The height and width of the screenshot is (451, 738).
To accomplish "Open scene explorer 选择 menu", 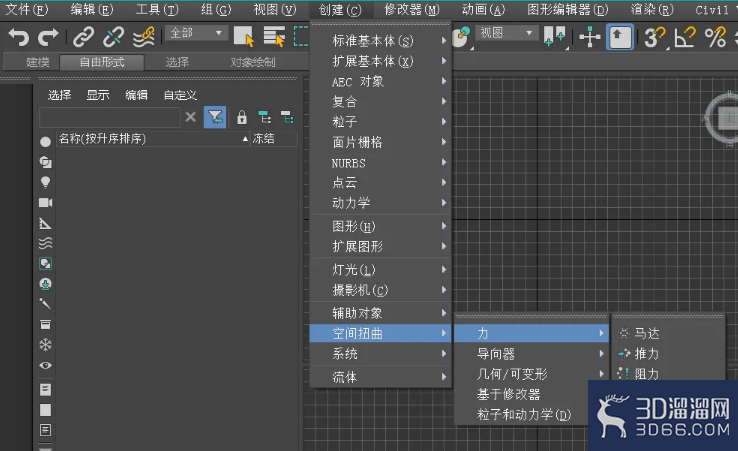I will pyautogui.click(x=59, y=96).
